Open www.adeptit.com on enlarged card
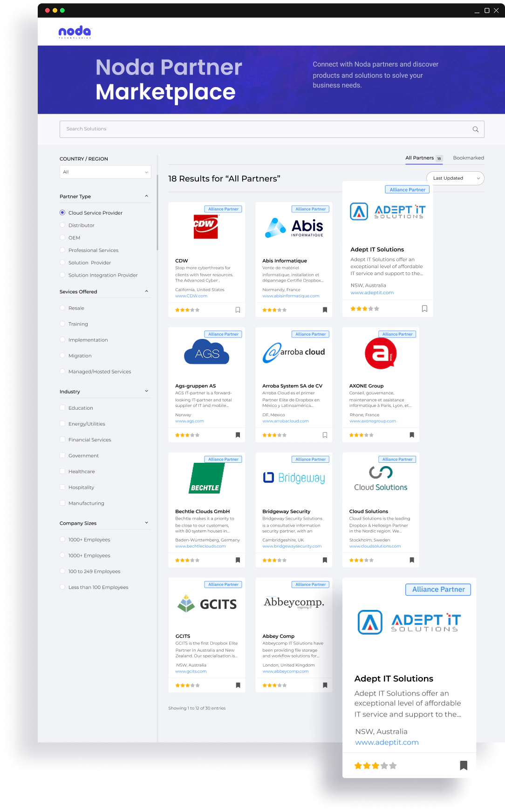This screenshot has width=505, height=812. (x=387, y=743)
